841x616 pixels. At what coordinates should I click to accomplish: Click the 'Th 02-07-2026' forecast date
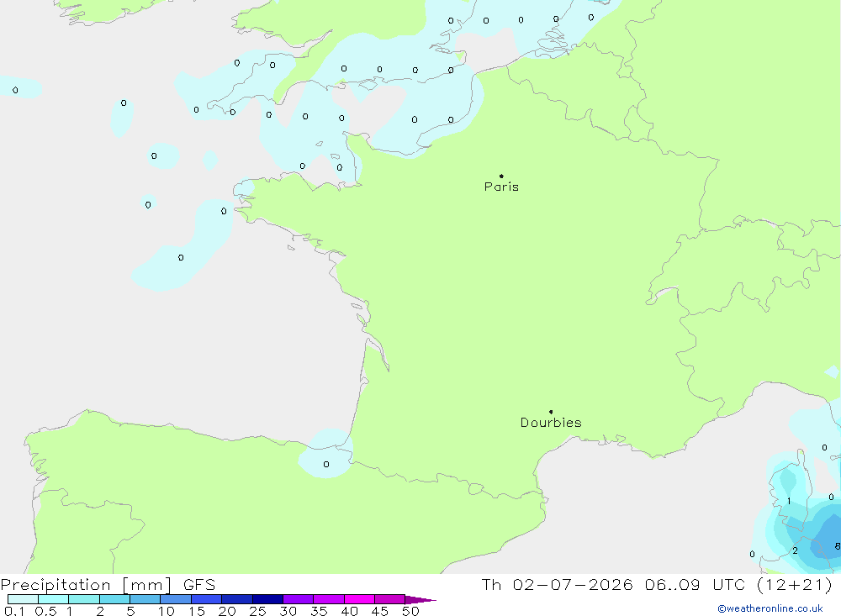558,585
